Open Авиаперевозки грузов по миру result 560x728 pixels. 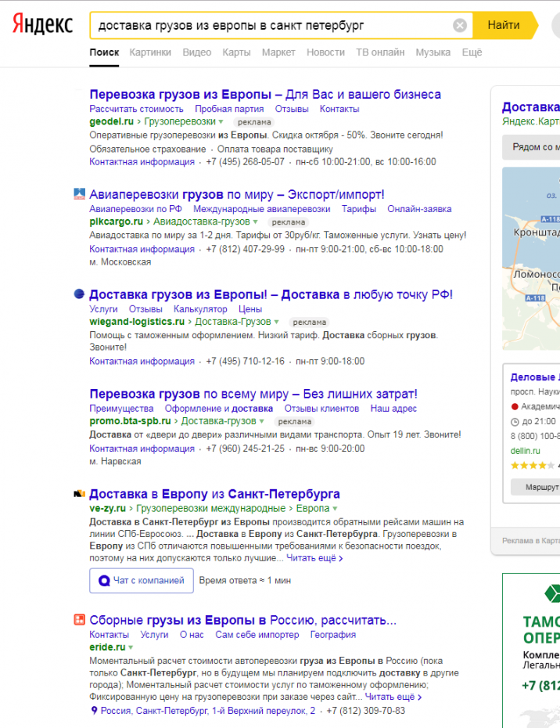click(x=237, y=195)
